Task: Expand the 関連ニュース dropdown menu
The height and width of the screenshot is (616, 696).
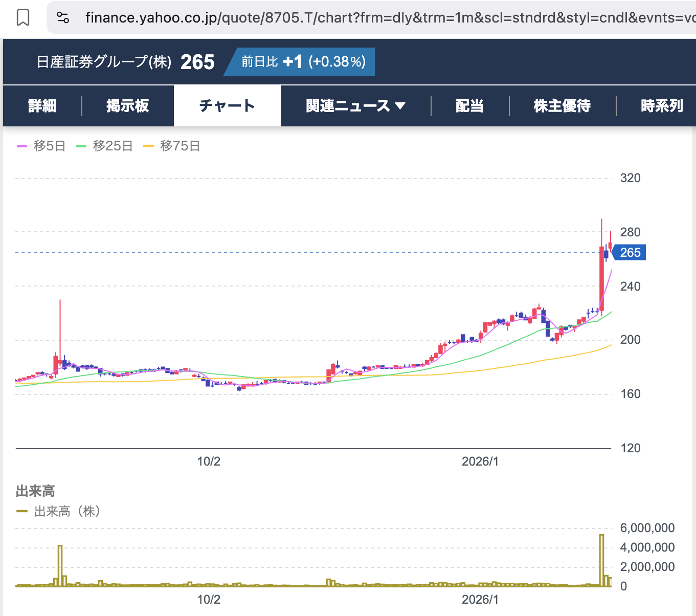Action: click(355, 106)
